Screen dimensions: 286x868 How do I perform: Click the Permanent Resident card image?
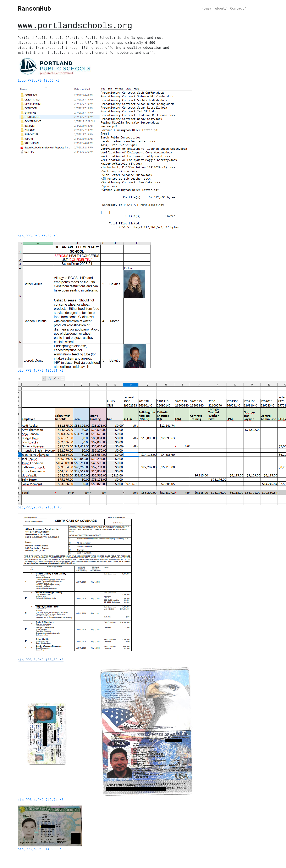tap(50, 825)
